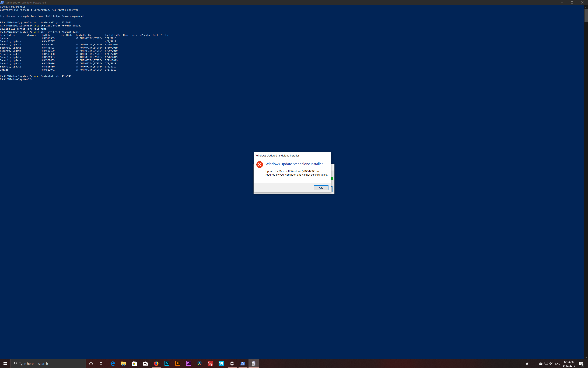588x368 pixels.
Task: Click the HotFixID column header
Action: click(47, 35)
